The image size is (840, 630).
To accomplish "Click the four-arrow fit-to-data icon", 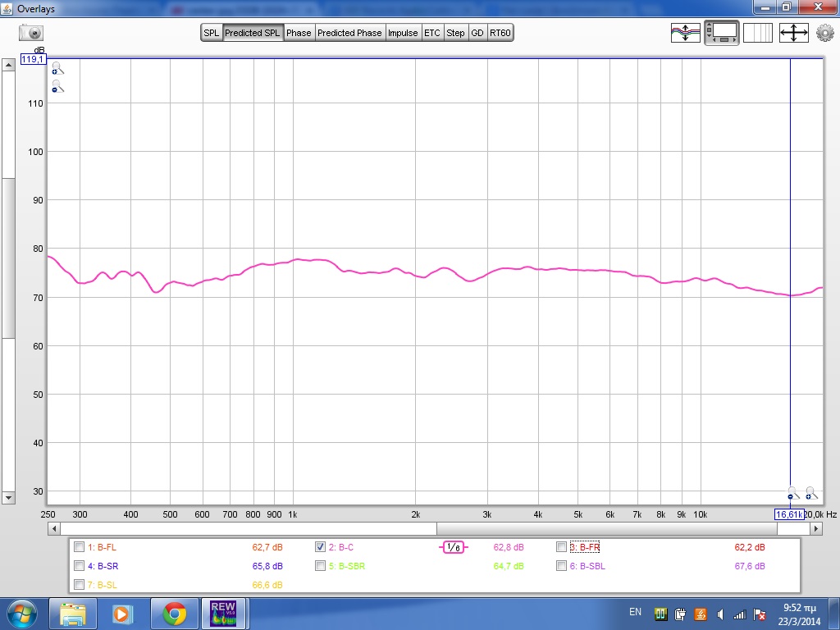I will (x=793, y=33).
